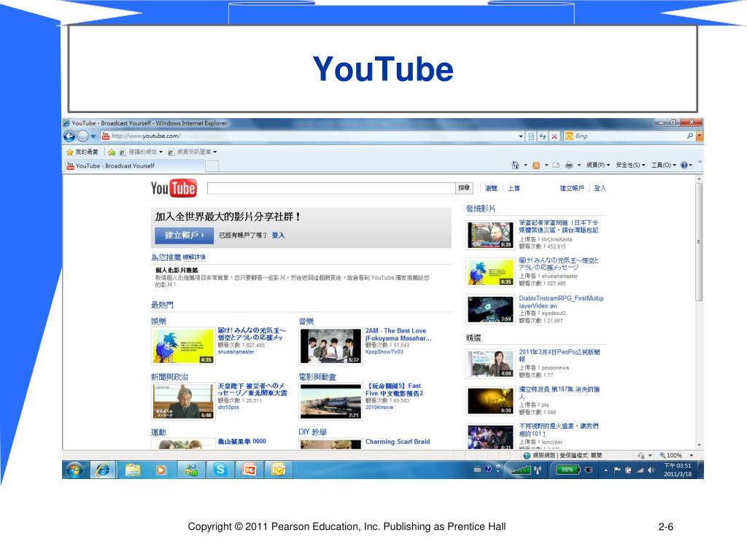
Task: Open the Help question mark menu
Action: (x=686, y=166)
